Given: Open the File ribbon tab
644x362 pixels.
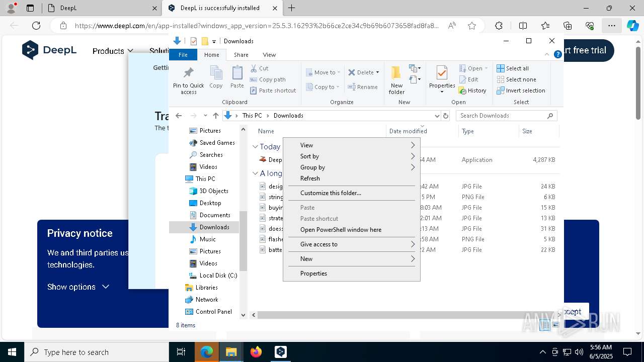Looking at the screenshot, I should 183,55.
